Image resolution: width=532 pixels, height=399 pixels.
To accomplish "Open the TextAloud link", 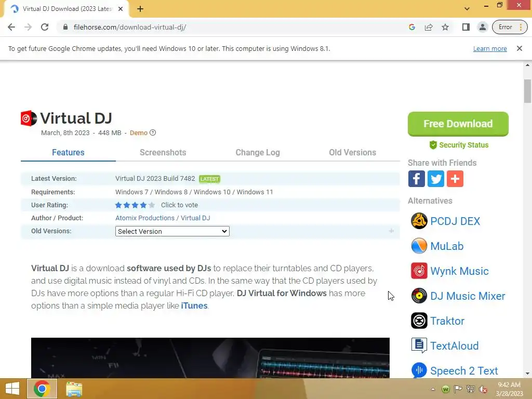I will click(454, 345).
